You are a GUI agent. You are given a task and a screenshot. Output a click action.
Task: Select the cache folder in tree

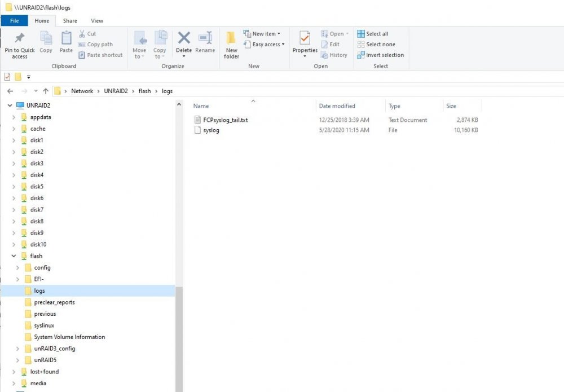(x=38, y=129)
